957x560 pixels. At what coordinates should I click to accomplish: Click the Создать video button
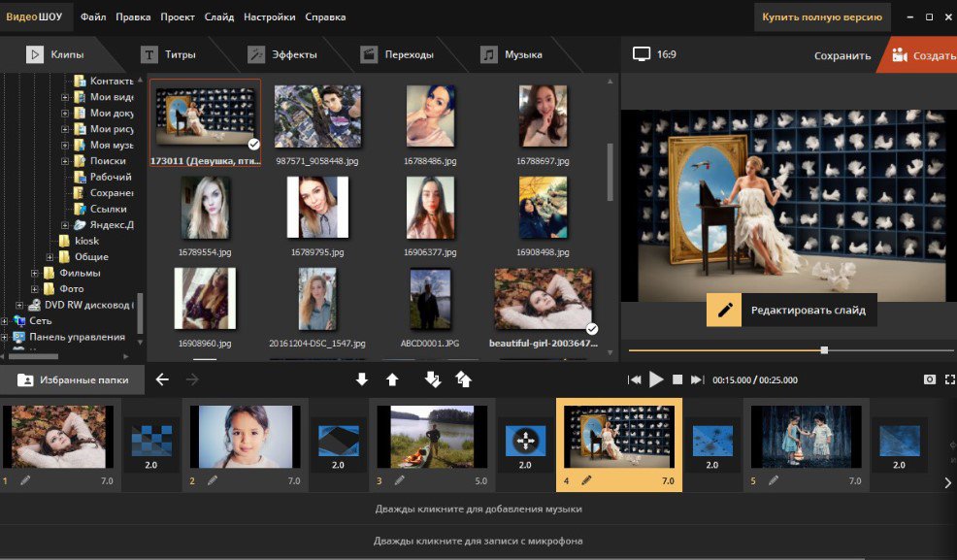point(920,55)
